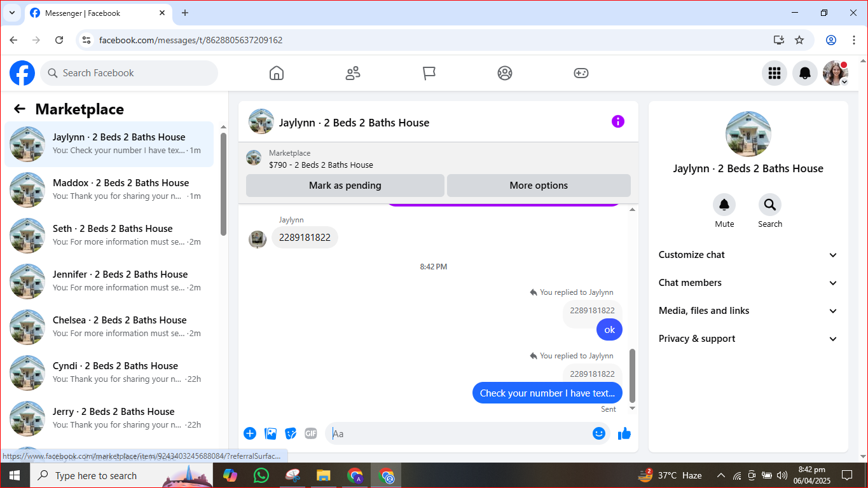Open the emoji picker in message box
The image size is (868, 488).
[599, 433]
